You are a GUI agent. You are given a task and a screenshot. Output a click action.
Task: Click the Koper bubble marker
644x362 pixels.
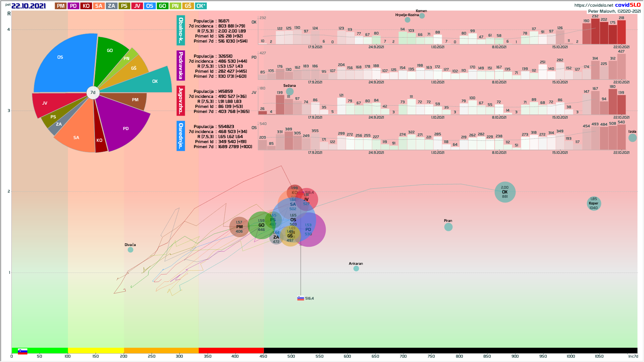tap(594, 203)
